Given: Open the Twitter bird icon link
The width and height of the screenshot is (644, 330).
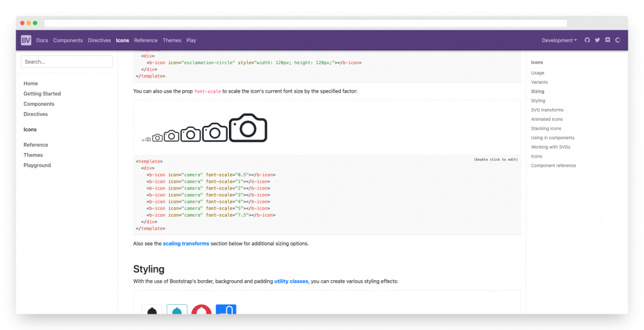Looking at the screenshot, I should click(597, 40).
